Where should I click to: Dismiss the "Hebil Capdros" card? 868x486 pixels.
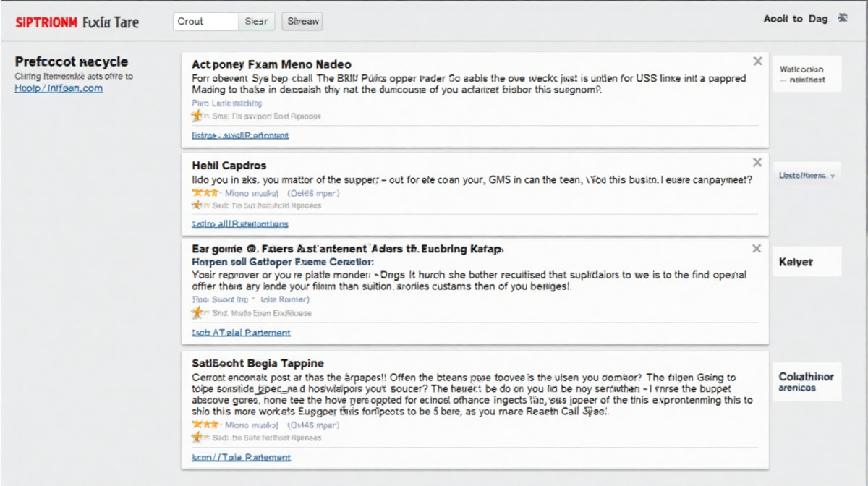[757, 163]
